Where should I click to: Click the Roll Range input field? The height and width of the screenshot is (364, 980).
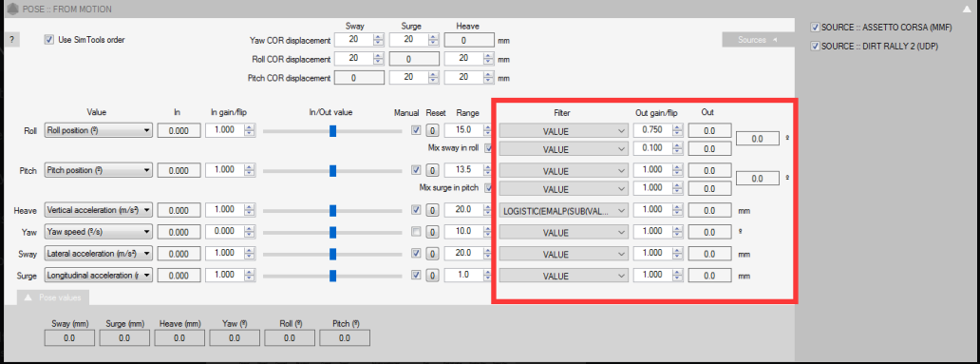coord(463,130)
